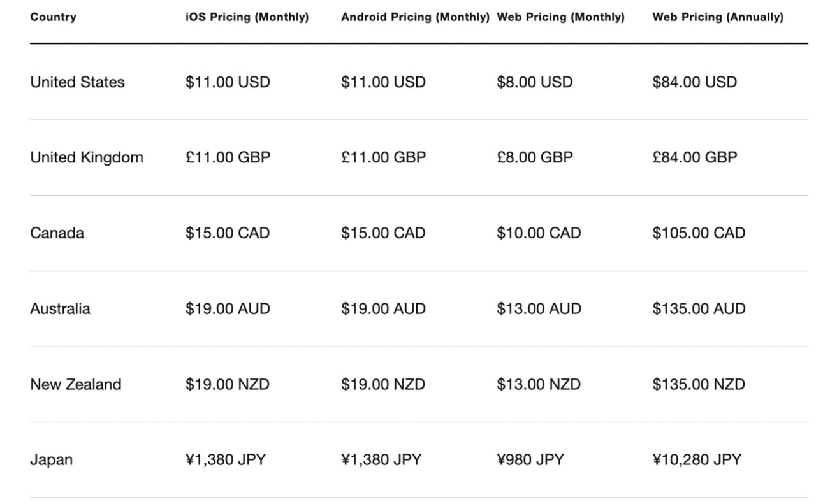
Task: Click the Canada country cell
Action: point(57,233)
